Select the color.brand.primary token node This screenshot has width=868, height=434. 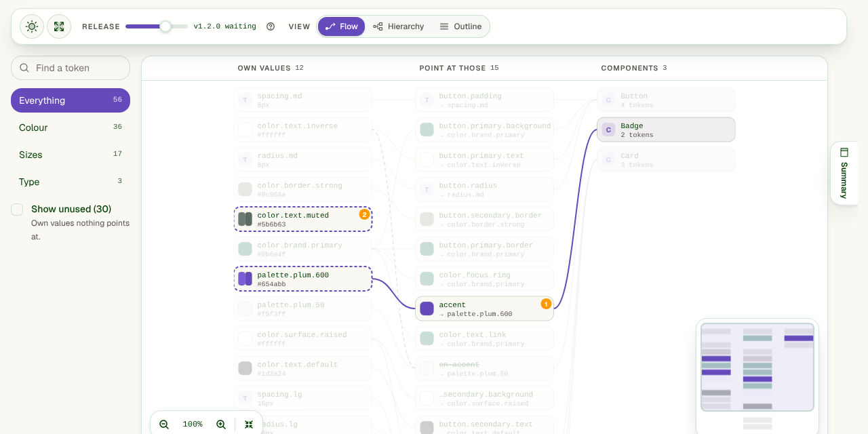(303, 250)
